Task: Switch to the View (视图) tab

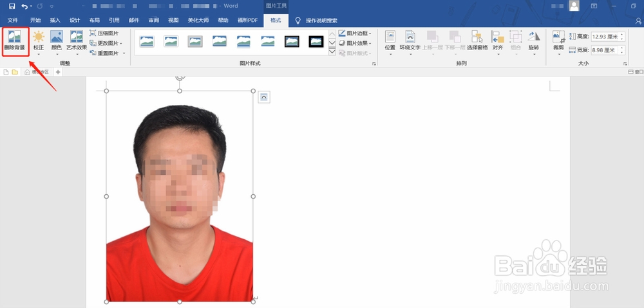Action: coord(173,20)
